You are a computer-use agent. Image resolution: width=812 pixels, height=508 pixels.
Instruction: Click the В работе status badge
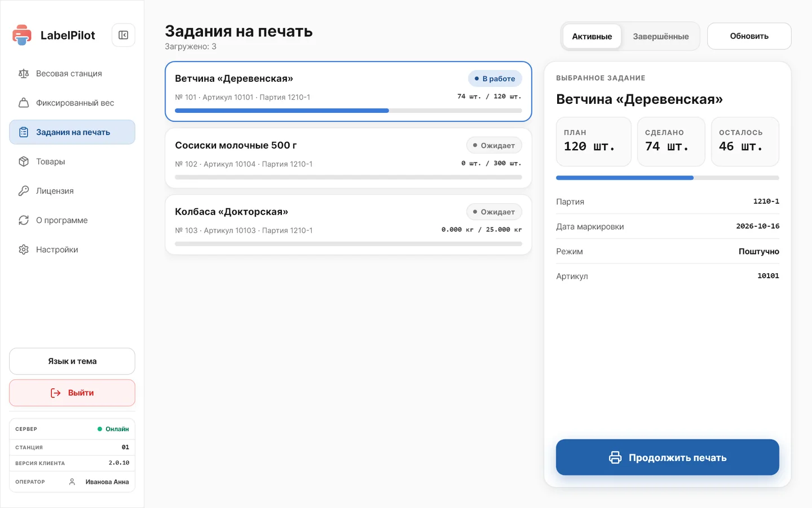(x=495, y=78)
